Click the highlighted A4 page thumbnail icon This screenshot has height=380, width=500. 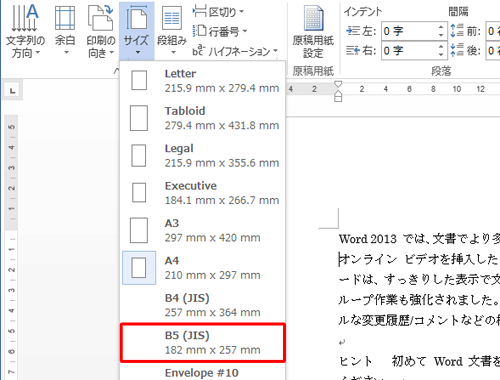tap(139, 268)
